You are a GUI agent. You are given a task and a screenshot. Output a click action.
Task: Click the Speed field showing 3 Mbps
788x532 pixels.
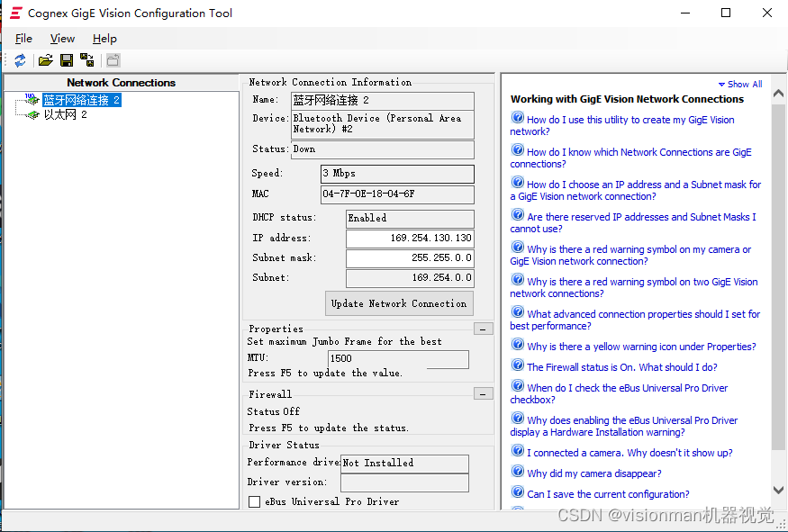click(397, 174)
